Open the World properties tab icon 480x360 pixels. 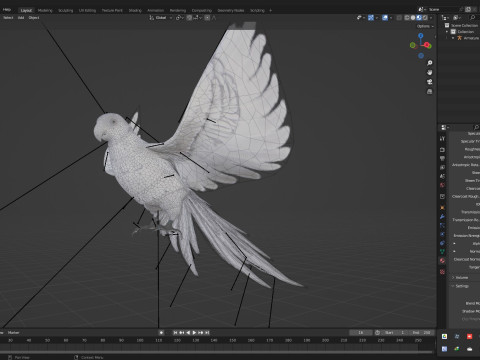pos(442,185)
